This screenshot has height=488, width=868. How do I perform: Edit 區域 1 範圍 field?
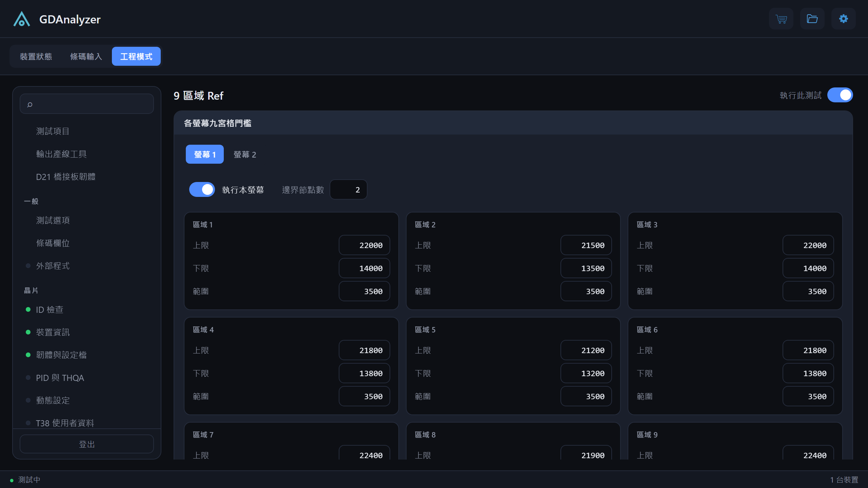tap(364, 291)
